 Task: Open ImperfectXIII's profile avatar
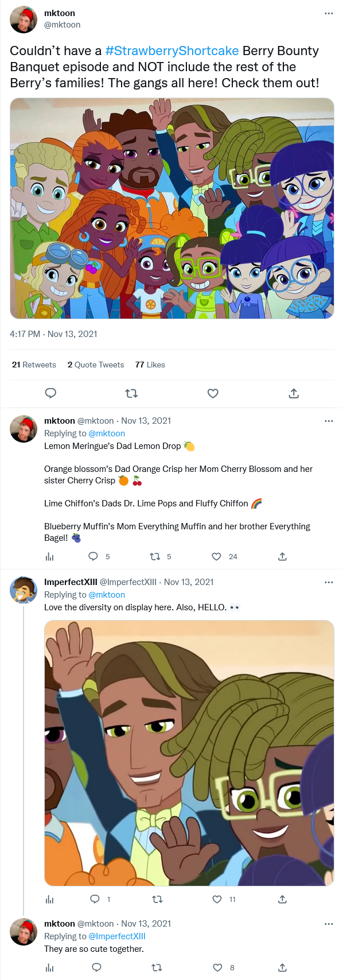[x=24, y=590]
